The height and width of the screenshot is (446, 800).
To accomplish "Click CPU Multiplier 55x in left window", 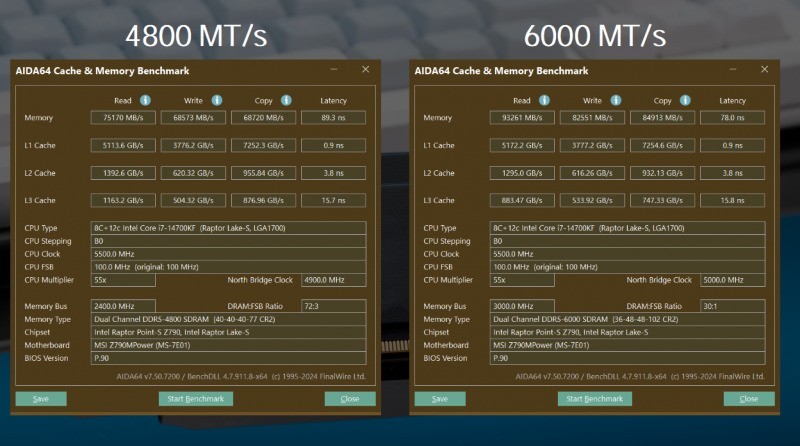I will [x=123, y=280].
